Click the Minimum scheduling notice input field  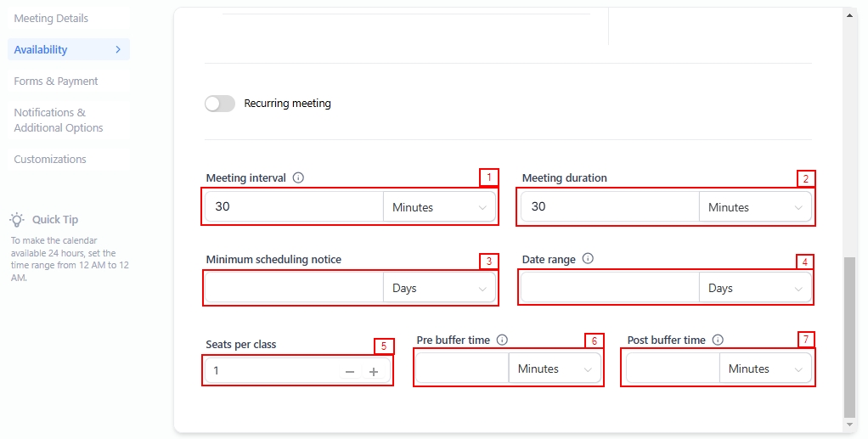click(294, 289)
